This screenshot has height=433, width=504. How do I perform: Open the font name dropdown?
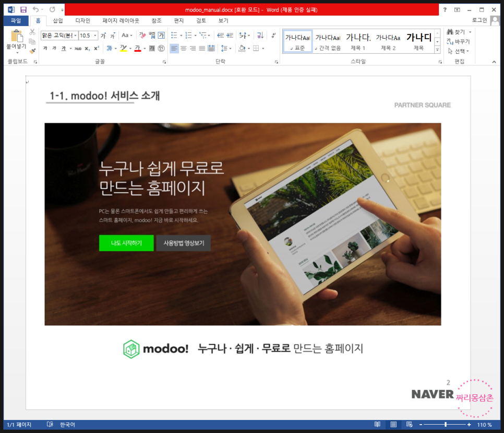tap(76, 36)
